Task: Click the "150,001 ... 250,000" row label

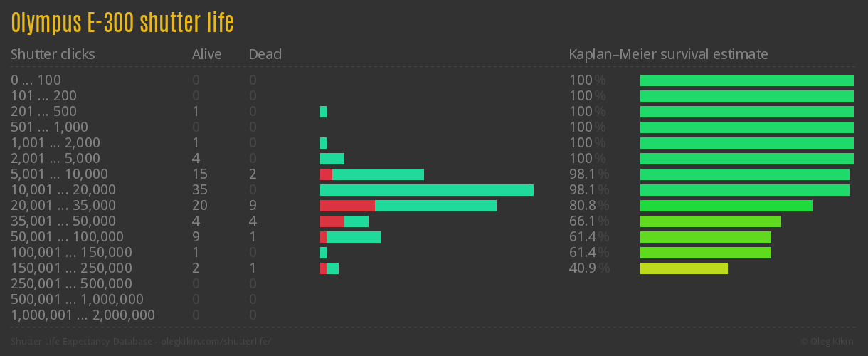Action: (71, 268)
